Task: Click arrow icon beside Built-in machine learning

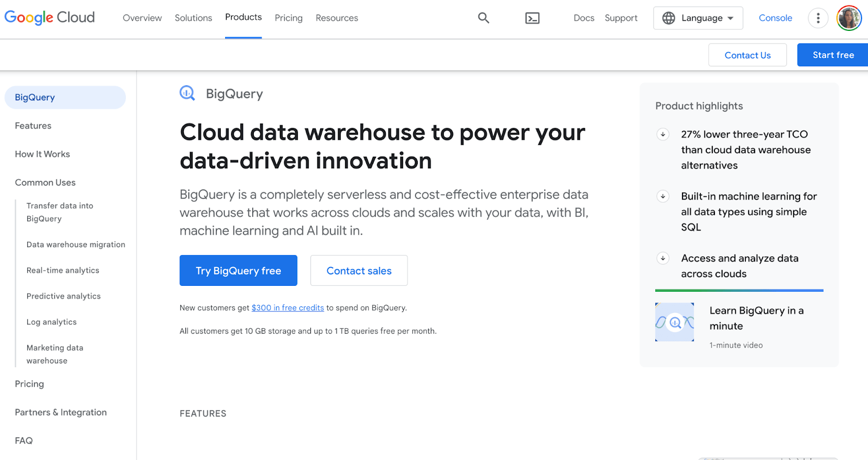Action: tap(663, 196)
